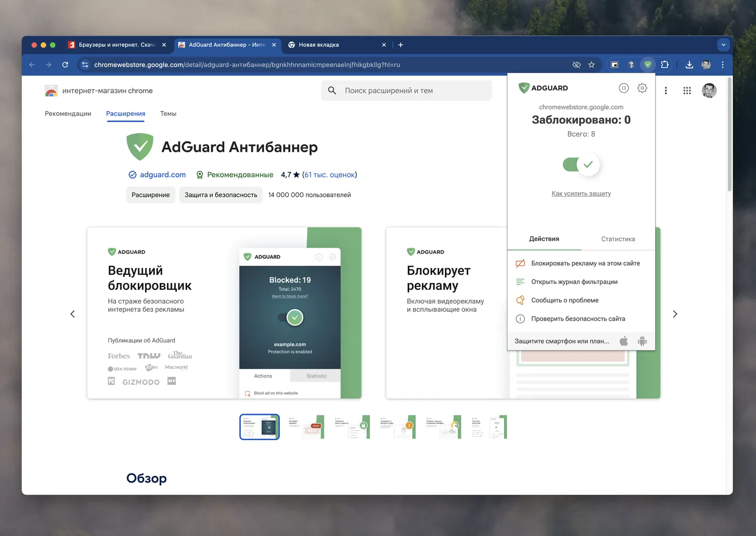Switch to the "Новая вкладка" browser tab

point(338,45)
